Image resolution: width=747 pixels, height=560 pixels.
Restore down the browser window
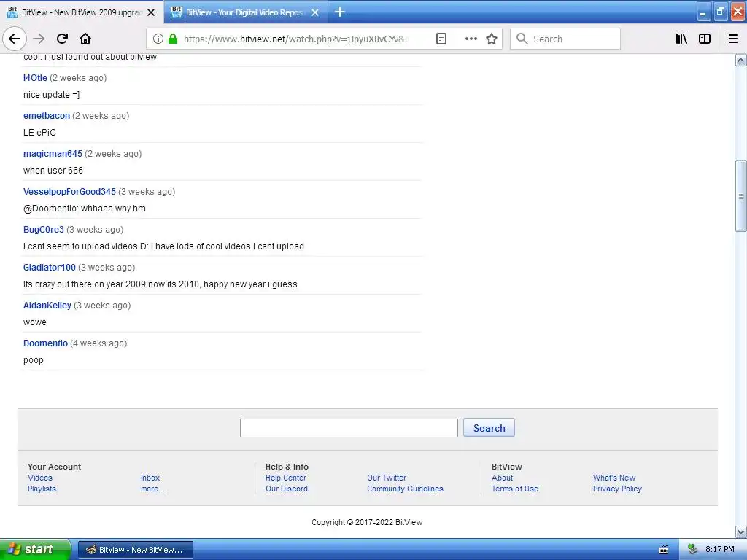(720, 12)
